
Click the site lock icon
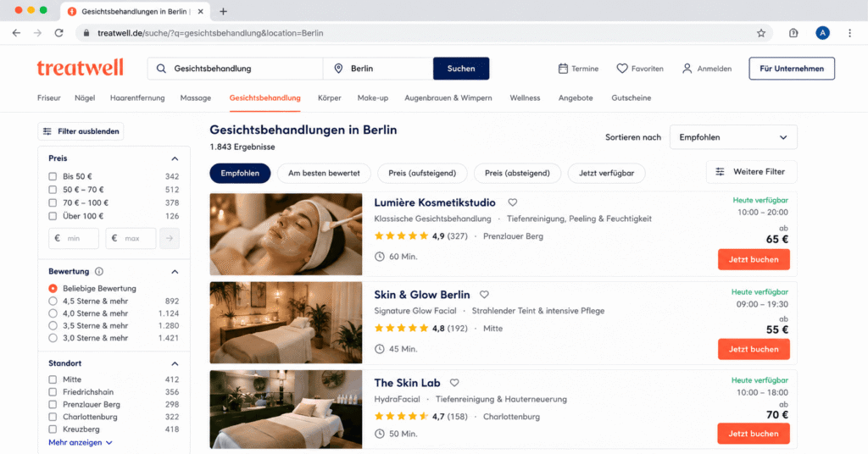tap(86, 33)
